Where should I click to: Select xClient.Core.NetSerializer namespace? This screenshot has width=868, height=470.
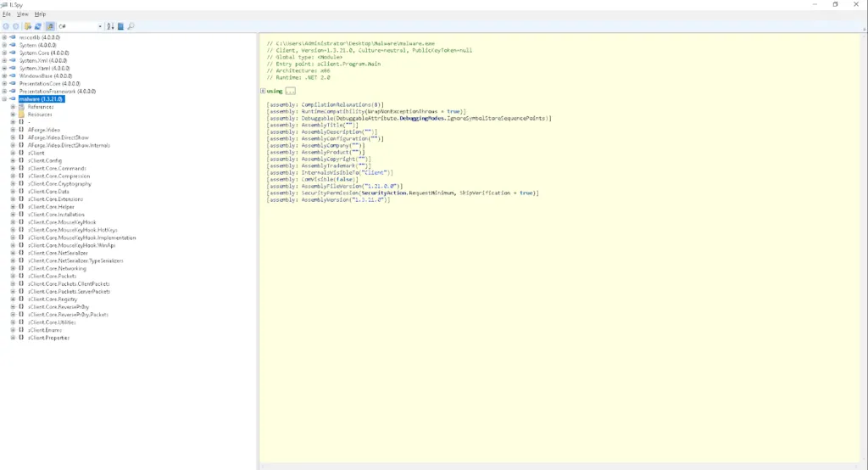58,253
